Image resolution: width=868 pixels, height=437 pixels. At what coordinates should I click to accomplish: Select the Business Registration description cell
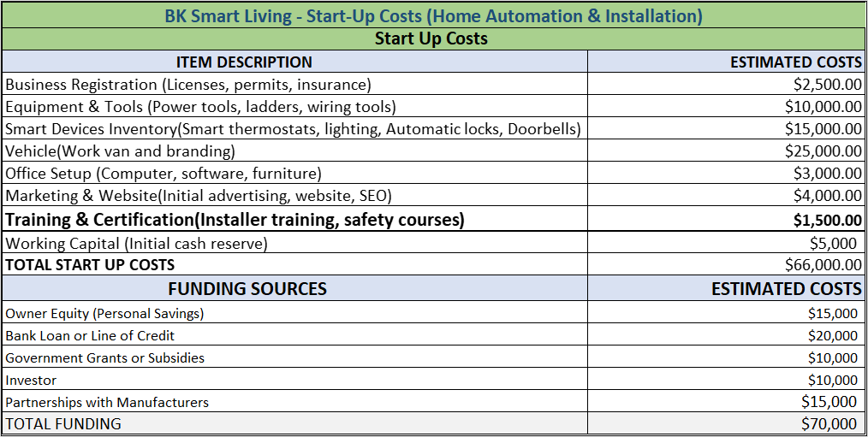(x=188, y=84)
